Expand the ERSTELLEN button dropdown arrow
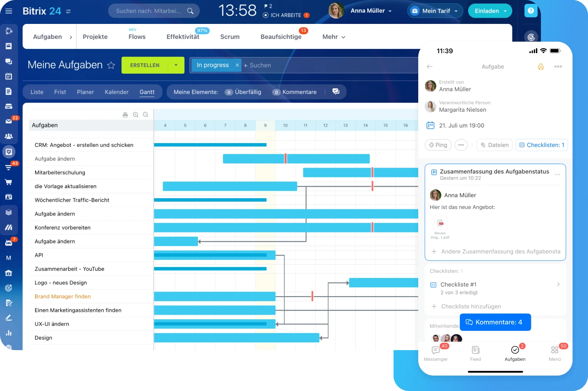The image size is (588, 391). tap(176, 65)
